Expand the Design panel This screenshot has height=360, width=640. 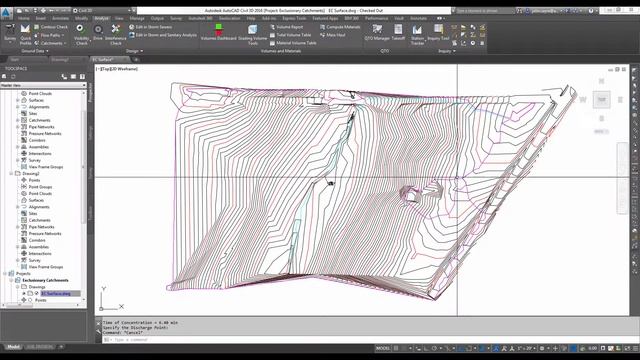134,51
